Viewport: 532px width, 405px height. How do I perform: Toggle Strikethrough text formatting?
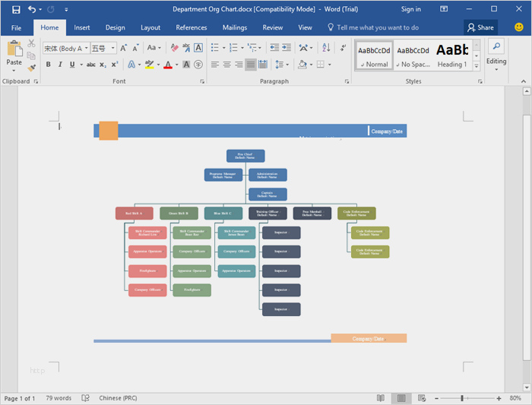(x=90, y=65)
